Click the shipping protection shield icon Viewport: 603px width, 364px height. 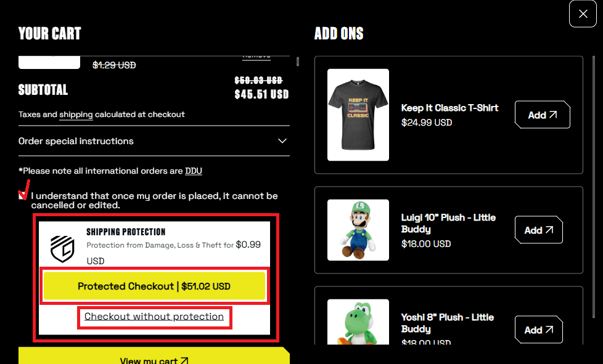click(62, 249)
